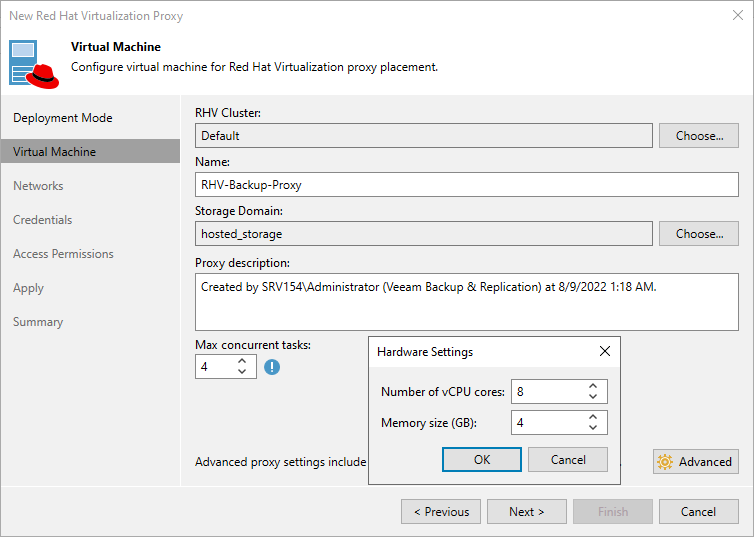Click OK in Hardware Settings

[x=482, y=460]
